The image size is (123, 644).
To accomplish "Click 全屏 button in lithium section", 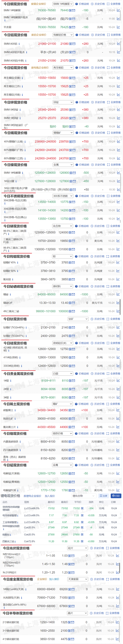I will (x=103, y=496).
